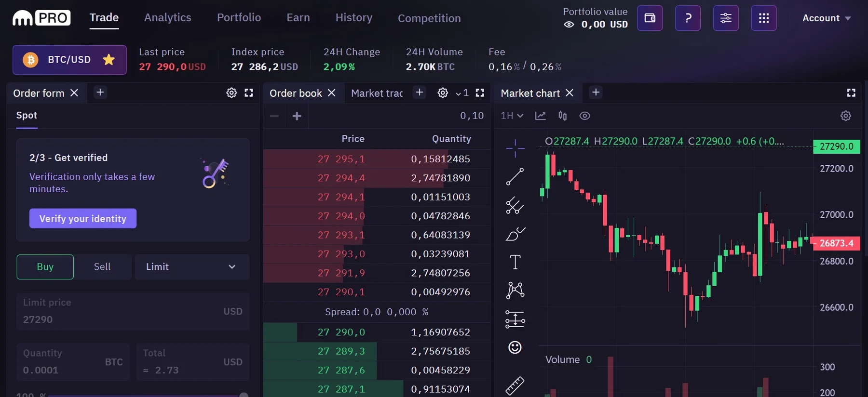Expand Order form panel to fullscreen
The width and height of the screenshot is (868, 397).
click(249, 93)
